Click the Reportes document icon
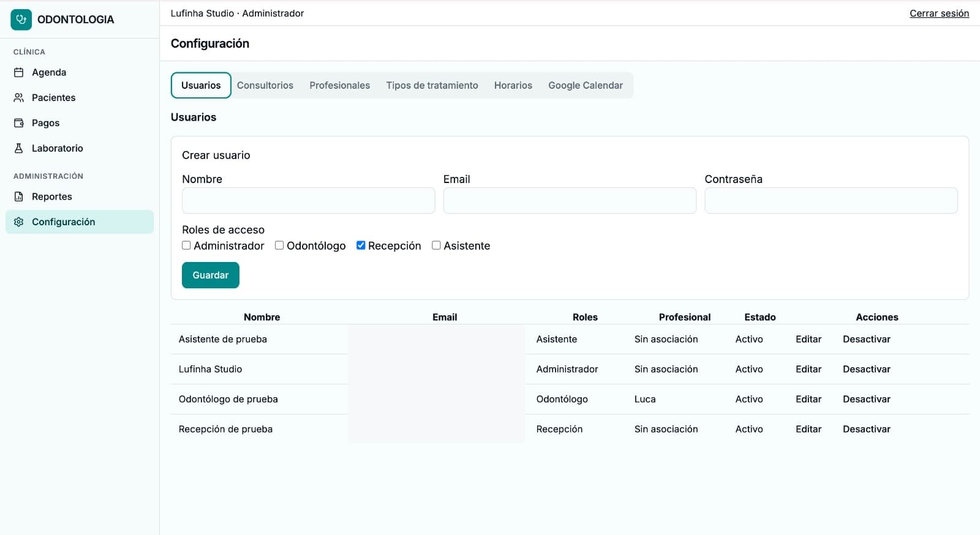The image size is (980, 535). point(19,196)
